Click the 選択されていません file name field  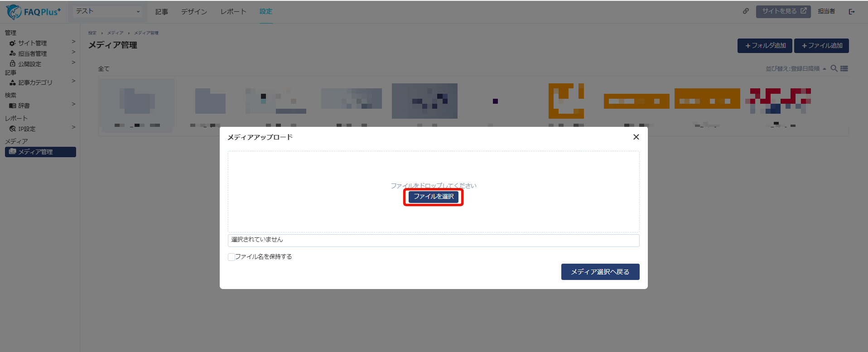(x=434, y=240)
